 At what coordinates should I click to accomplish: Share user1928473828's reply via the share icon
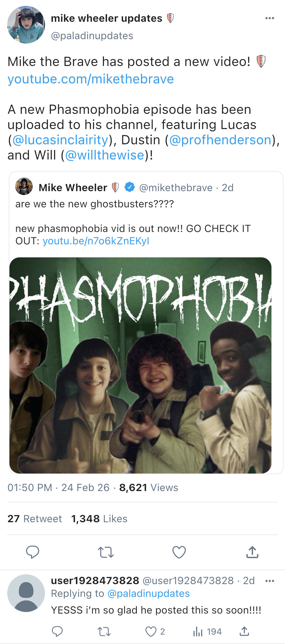(x=244, y=631)
